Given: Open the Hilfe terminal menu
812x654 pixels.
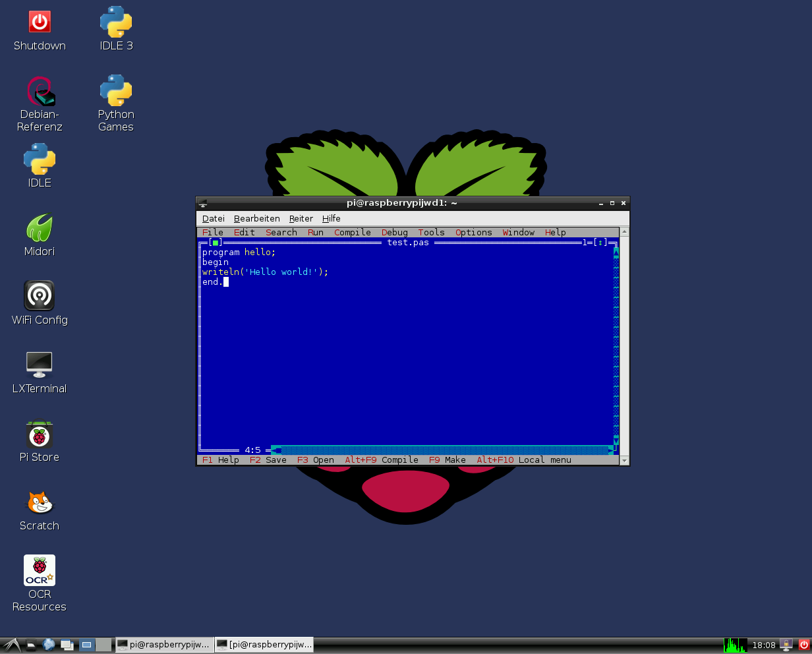Looking at the screenshot, I should (x=332, y=218).
